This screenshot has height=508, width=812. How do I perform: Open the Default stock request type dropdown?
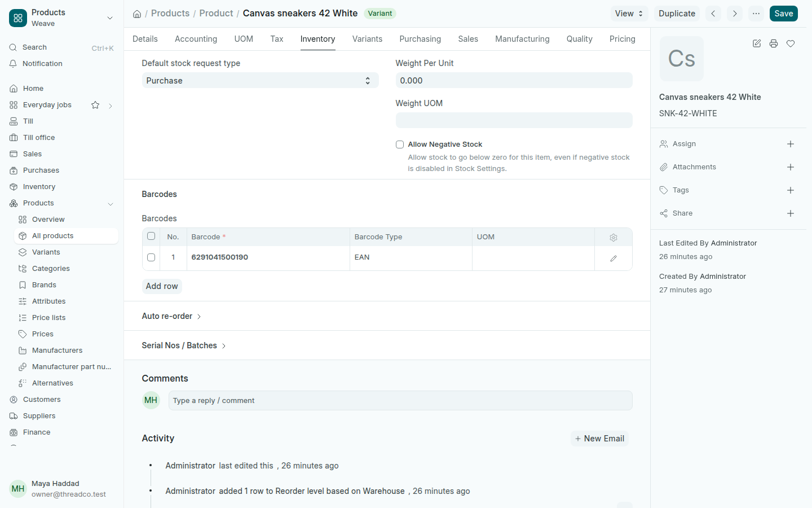tap(260, 81)
